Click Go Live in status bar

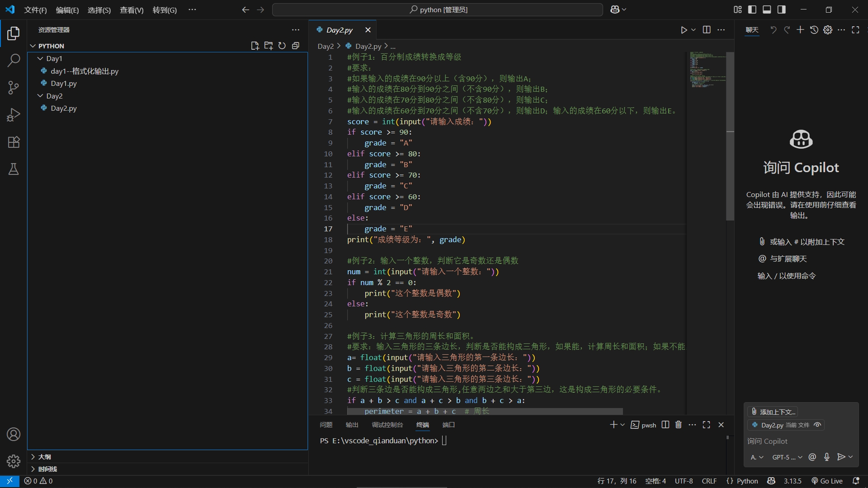tap(827, 481)
